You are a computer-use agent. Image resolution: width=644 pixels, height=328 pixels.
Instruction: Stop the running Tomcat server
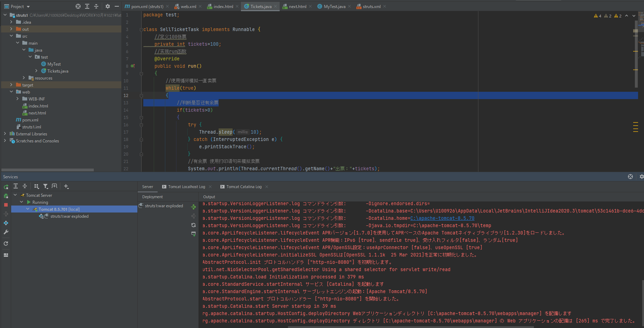pyautogui.click(x=6, y=205)
